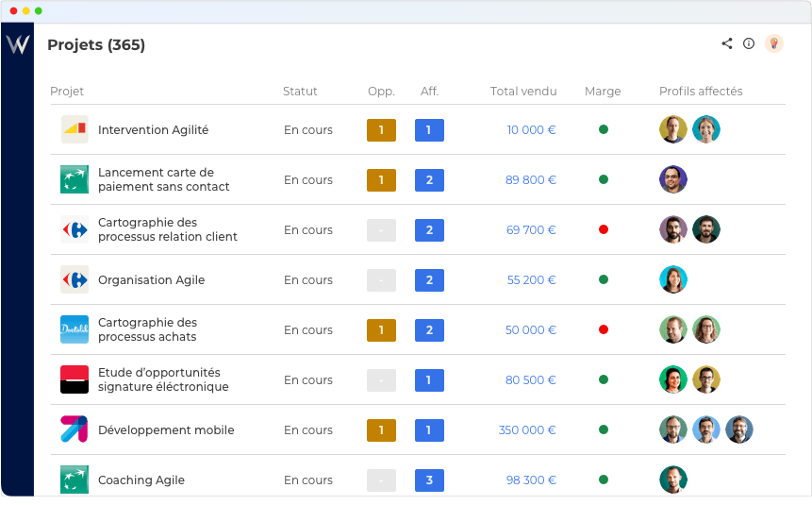Screen dimensions: 812x505
Task: Click the W logo in sidebar
Action: click(x=17, y=44)
